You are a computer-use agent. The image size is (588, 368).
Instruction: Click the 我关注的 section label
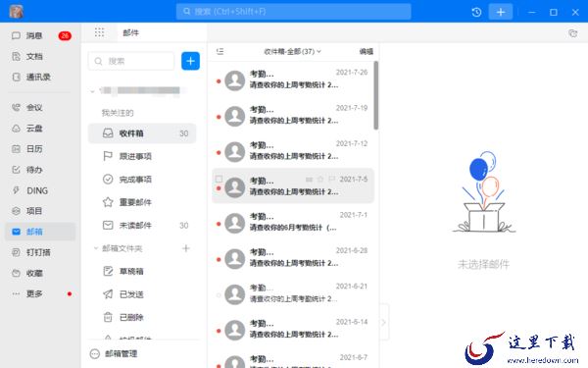[118, 113]
